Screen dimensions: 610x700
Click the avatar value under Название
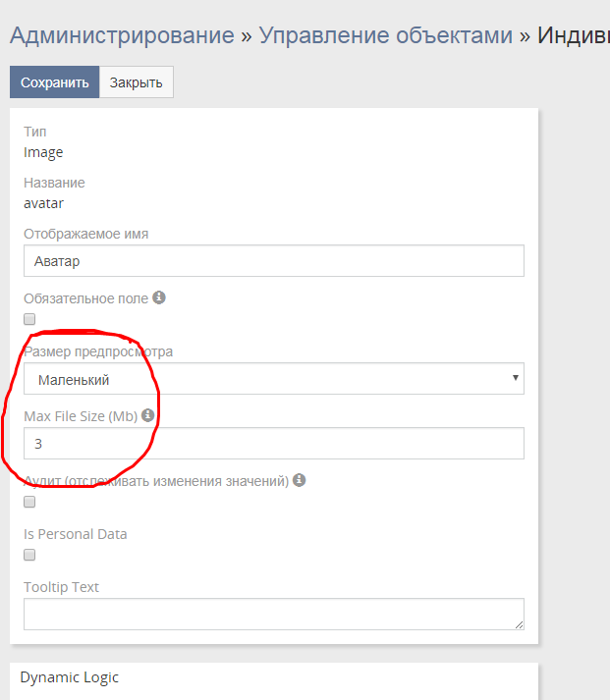[43, 203]
